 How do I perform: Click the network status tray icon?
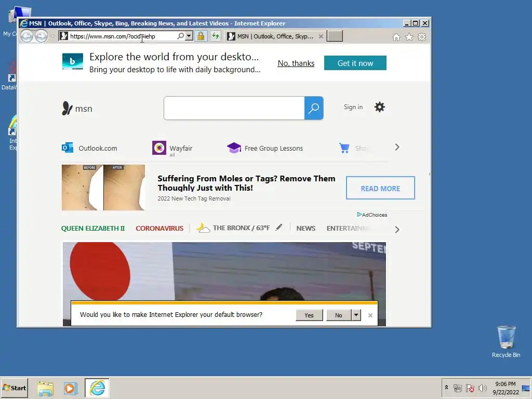(458, 388)
